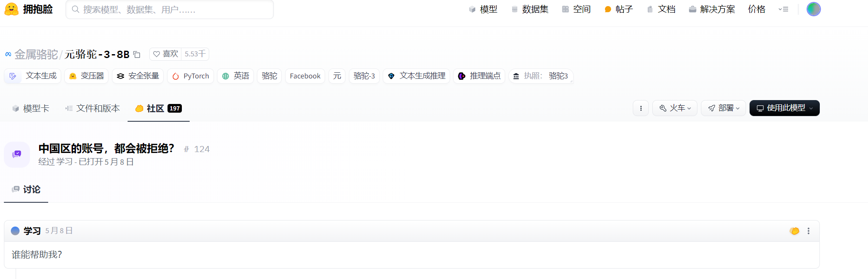
Task: Open the 文档 navigation item
Action: coord(661,9)
